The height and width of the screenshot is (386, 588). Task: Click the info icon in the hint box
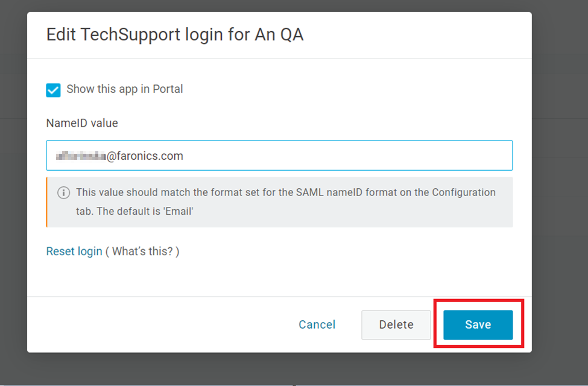tap(63, 193)
